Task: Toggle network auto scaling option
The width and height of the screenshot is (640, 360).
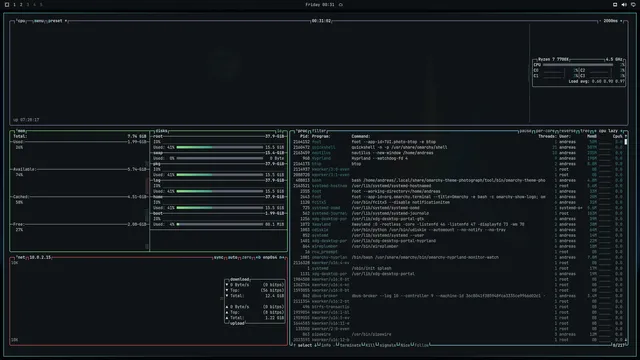Action: click(x=233, y=258)
